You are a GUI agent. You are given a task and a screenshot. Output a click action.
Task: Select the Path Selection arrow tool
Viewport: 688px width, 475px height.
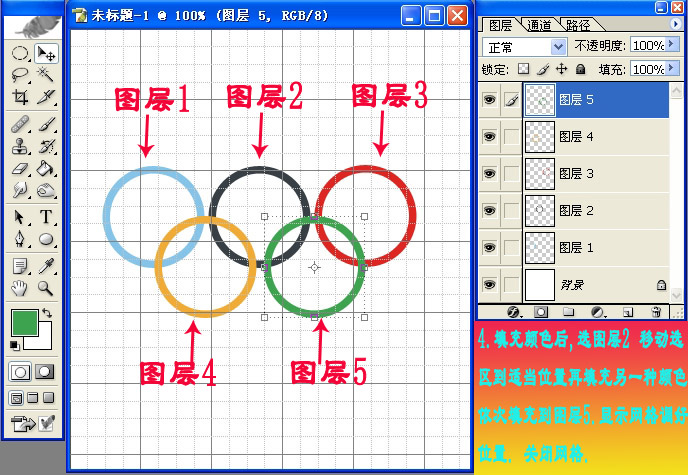pyautogui.click(x=20, y=217)
